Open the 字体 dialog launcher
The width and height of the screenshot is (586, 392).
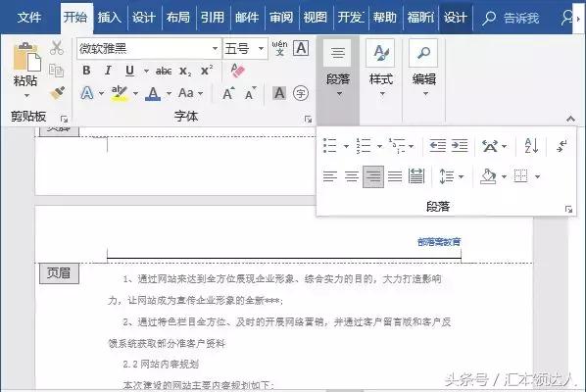click(x=308, y=120)
